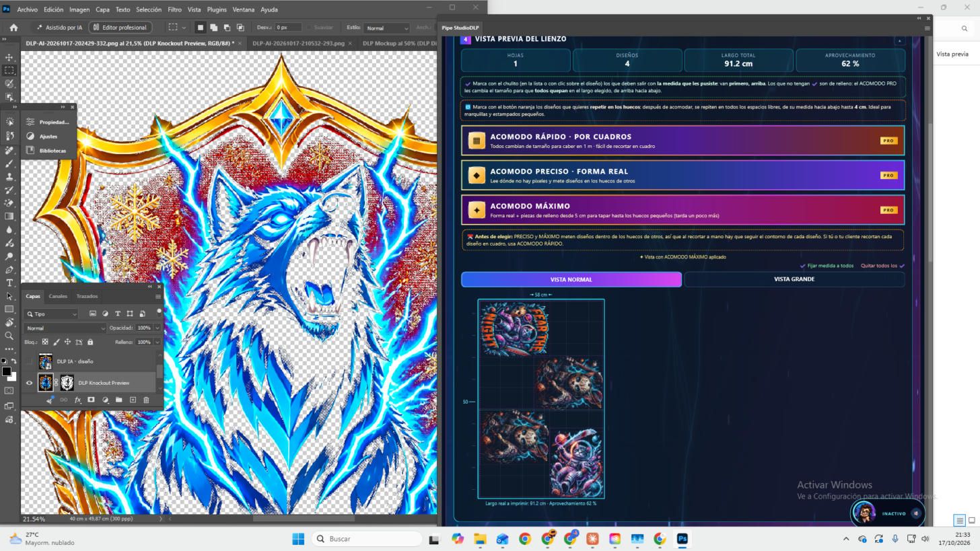This screenshot has height=551, width=980.
Task: Hide the DLP Knockout Preview layer
Action: [29, 383]
